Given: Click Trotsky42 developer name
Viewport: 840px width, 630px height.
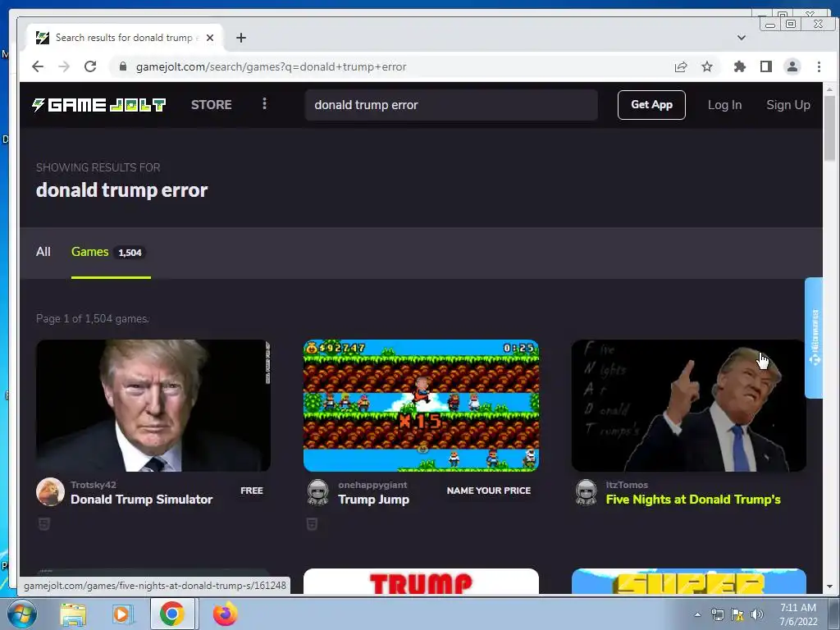Looking at the screenshot, I should point(94,485).
